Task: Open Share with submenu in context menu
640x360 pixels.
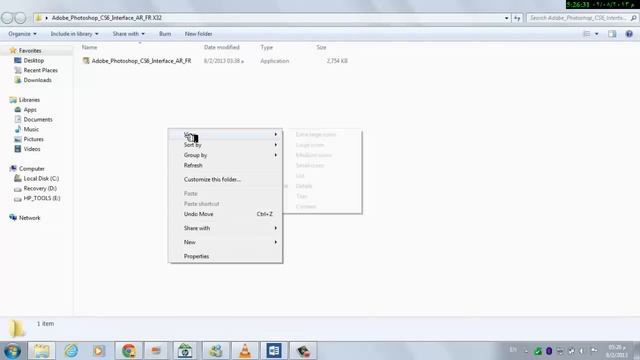Action: pos(225,228)
